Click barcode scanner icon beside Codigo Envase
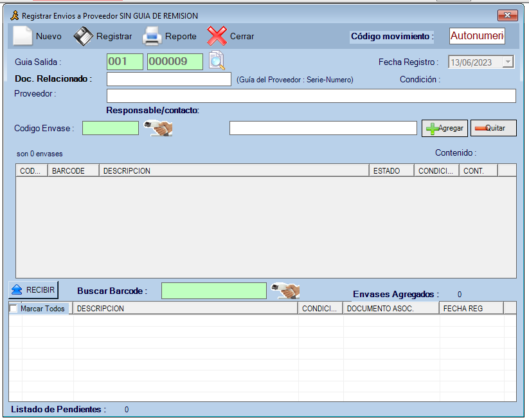 tap(158, 128)
